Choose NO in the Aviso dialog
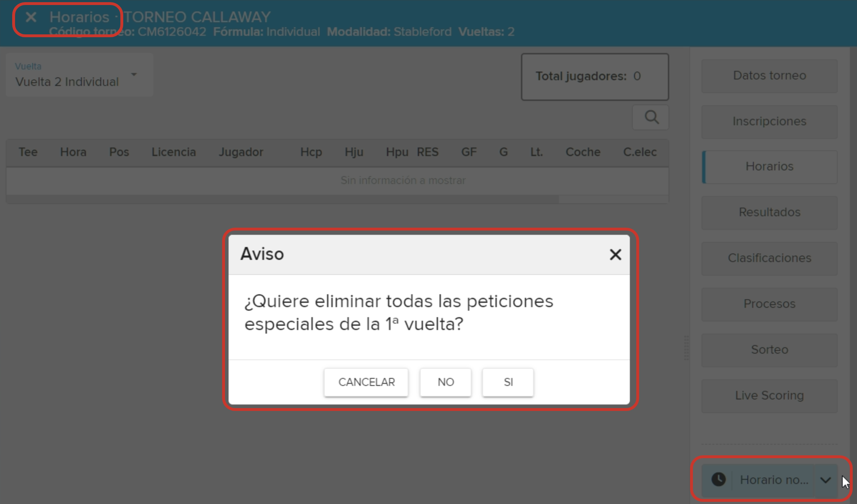 pos(445,382)
